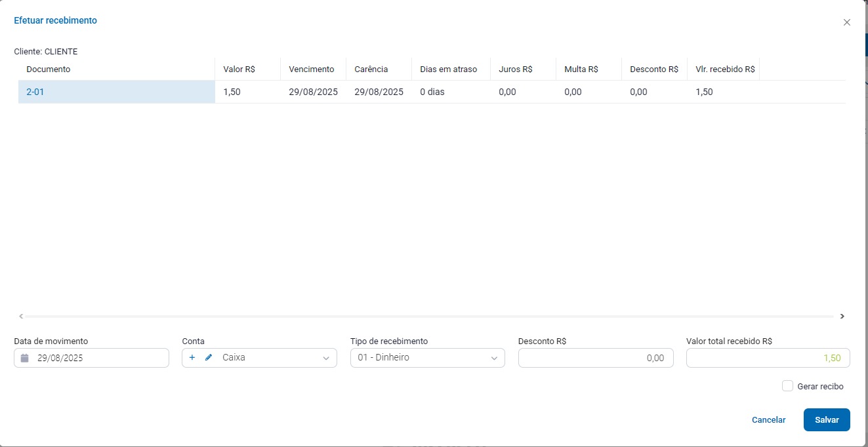
Task: Open the Tipo de recebimento dropdown
Action: click(x=427, y=358)
